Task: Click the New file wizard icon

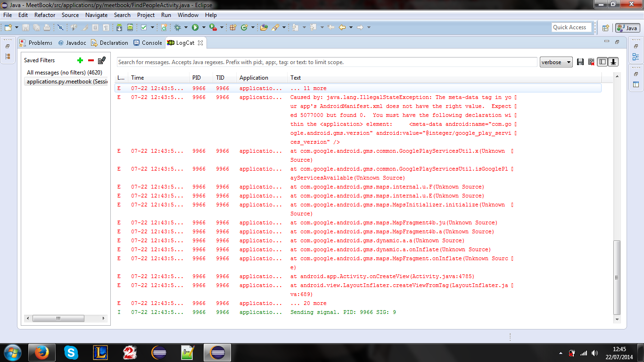Action: pyautogui.click(x=8, y=27)
